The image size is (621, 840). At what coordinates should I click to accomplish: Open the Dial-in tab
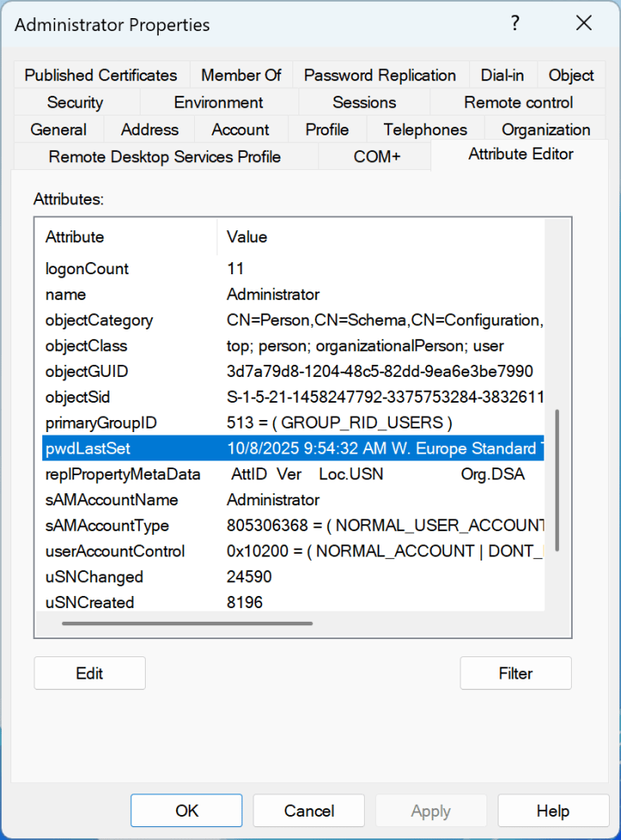tap(503, 75)
